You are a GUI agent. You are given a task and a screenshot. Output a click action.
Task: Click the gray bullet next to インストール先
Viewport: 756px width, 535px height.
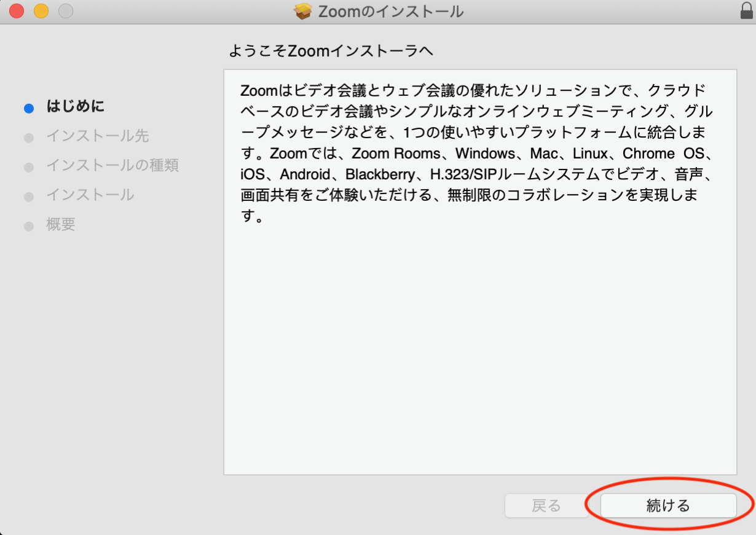click(29, 138)
